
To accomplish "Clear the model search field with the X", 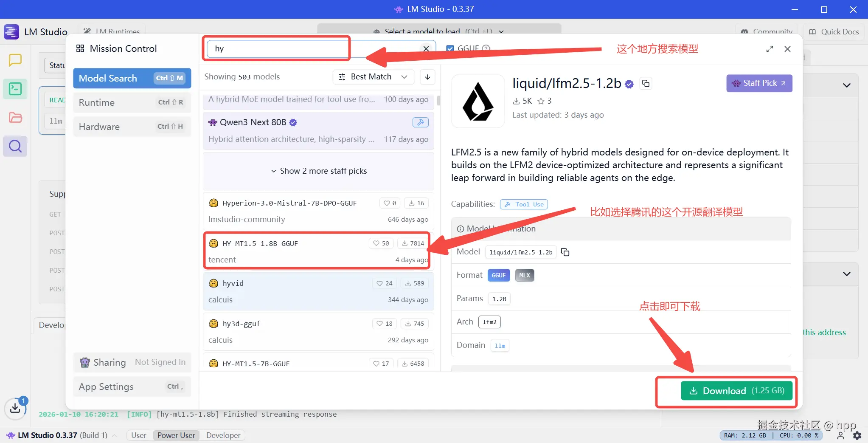I will (x=426, y=49).
